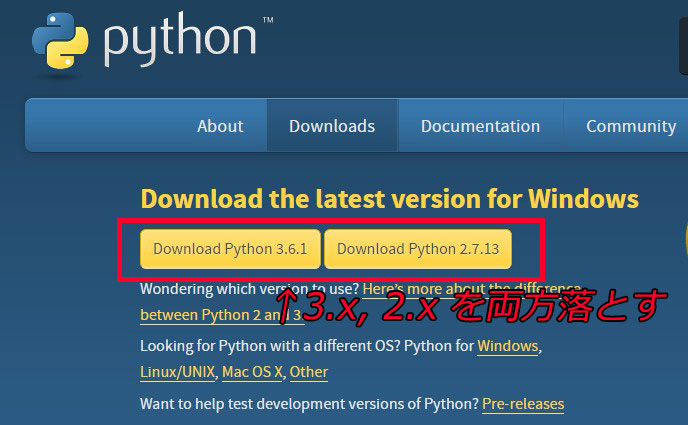688x425 pixels.
Task: Open the Community menu
Action: tap(631, 126)
